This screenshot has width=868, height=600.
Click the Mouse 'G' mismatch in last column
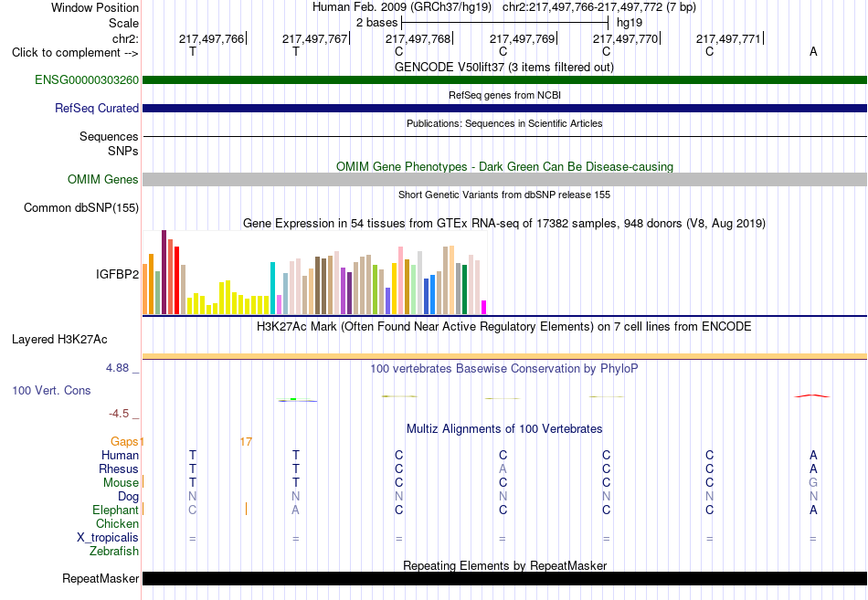click(x=813, y=483)
